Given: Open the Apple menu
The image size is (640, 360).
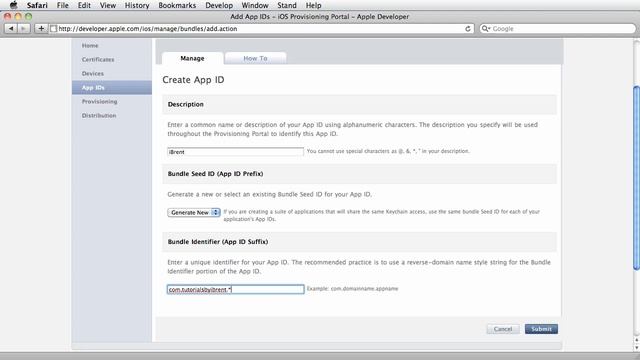Looking at the screenshot, I should coord(13,5).
